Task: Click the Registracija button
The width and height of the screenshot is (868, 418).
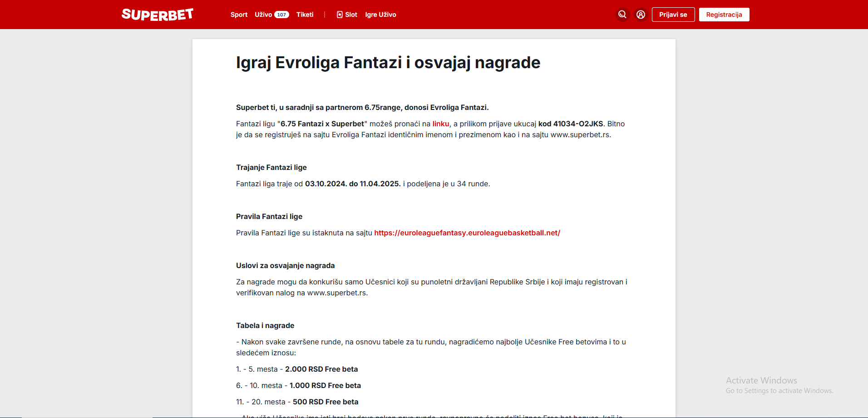Action: point(724,15)
